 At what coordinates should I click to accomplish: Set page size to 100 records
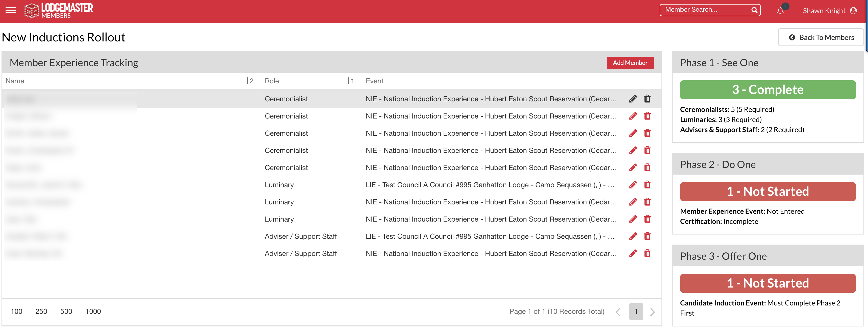coord(16,312)
